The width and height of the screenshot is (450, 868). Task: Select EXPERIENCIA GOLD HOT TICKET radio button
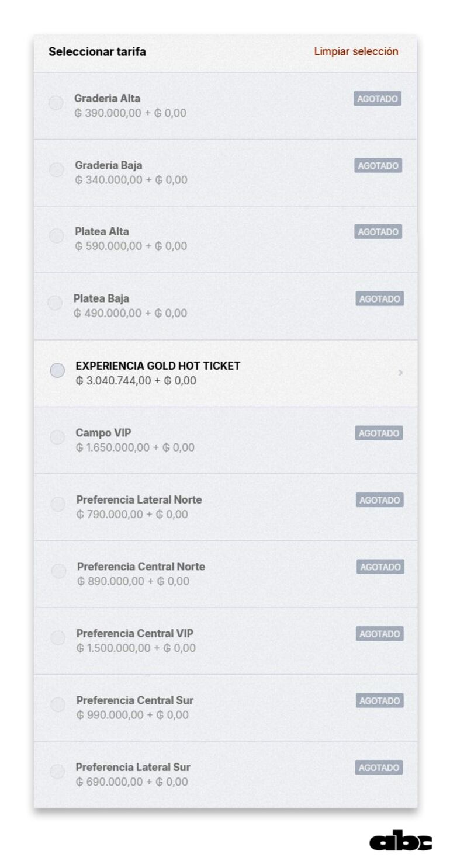(x=57, y=370)
